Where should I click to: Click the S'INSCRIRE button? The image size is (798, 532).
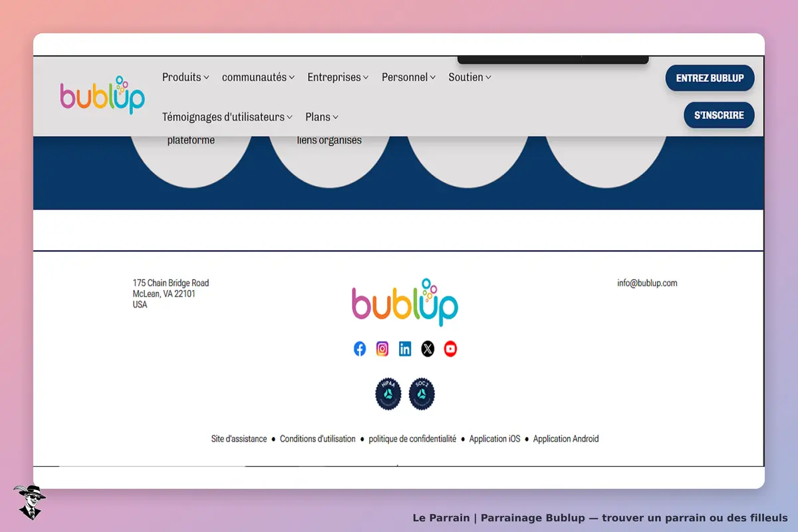(719, 115)
